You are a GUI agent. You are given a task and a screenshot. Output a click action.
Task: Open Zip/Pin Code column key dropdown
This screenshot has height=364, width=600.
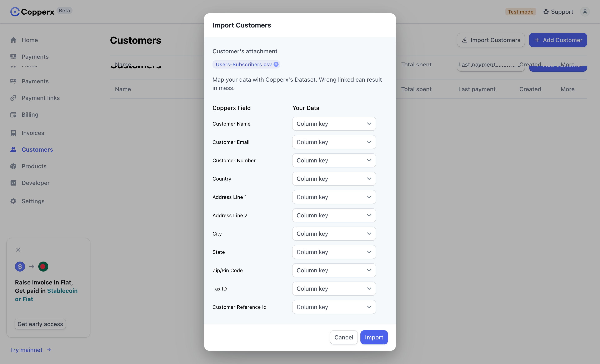334,270
